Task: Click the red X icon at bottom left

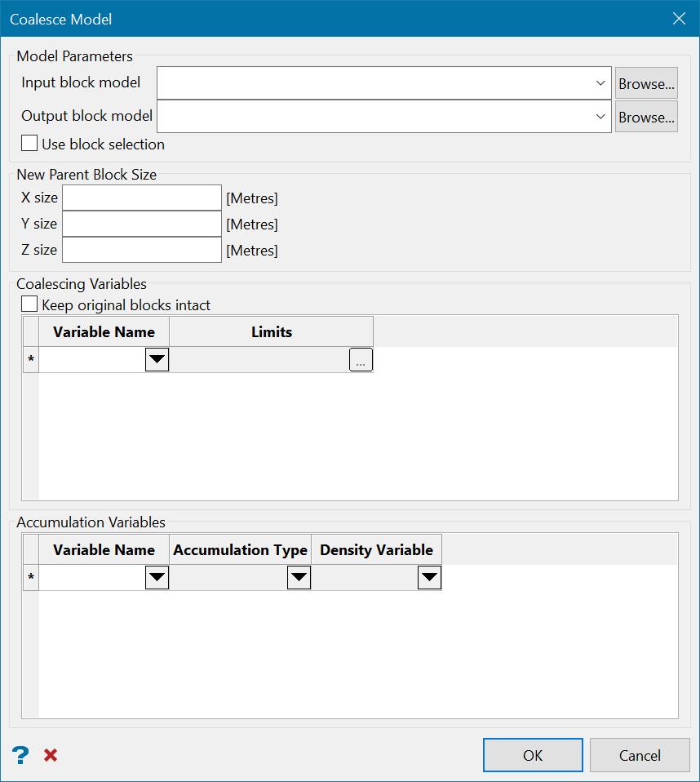Action: (51, 755)
